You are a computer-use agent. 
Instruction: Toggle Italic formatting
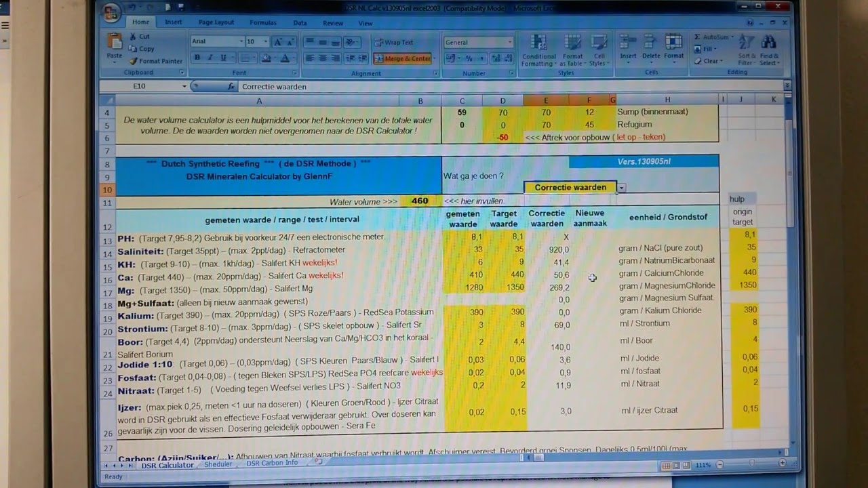[210, 58]
